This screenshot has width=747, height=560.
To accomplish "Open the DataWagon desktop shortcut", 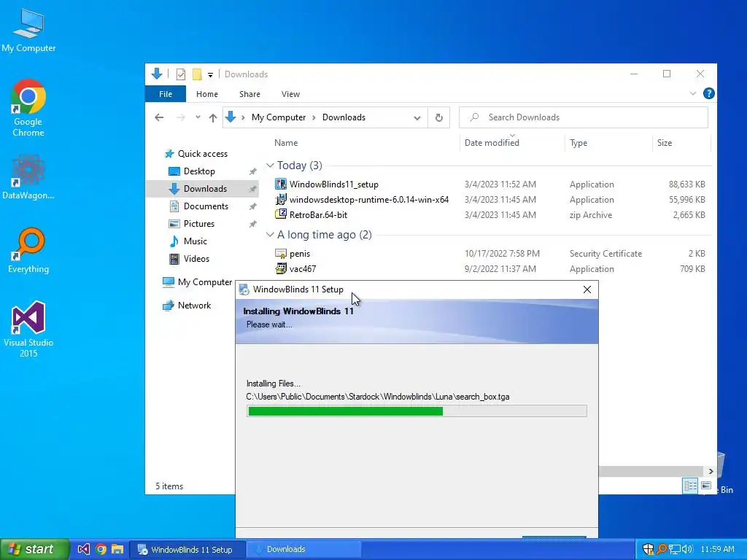I will (x=28, y=176).
